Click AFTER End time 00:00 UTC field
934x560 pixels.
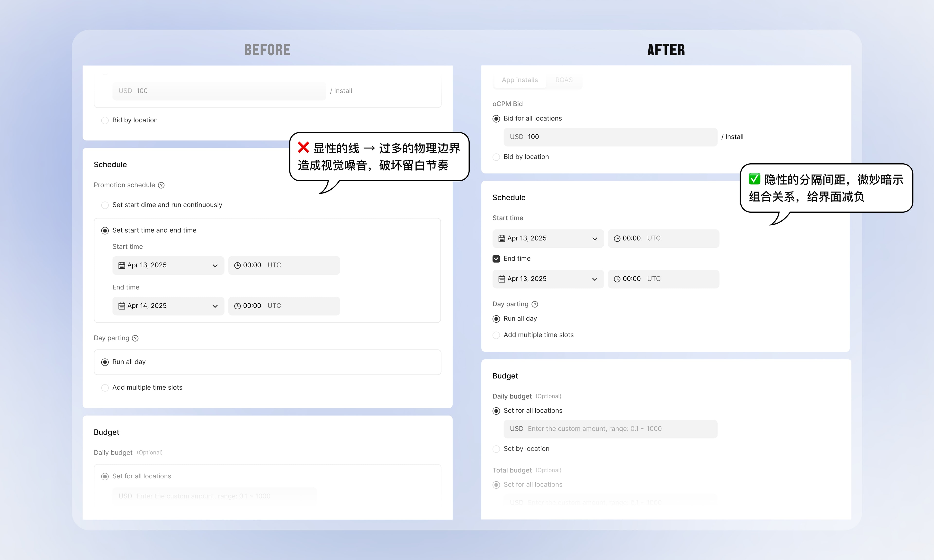point(664,279)
